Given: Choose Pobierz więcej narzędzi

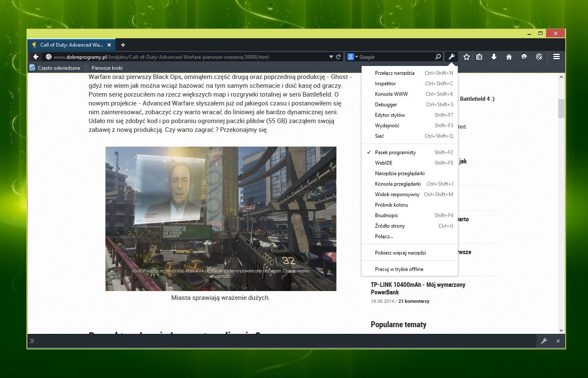Looking at the screenshot, I should tap(409, 253).
